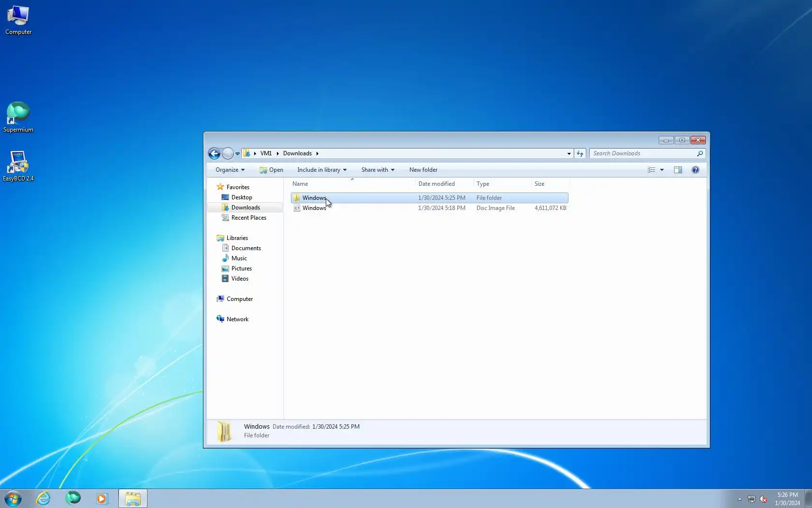
Task: Open the view options dropdown arrow
Action: 662,170
